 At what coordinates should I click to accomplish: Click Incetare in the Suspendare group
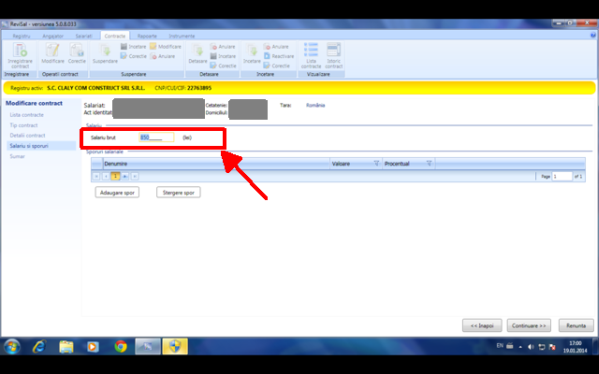coord(133,47)
